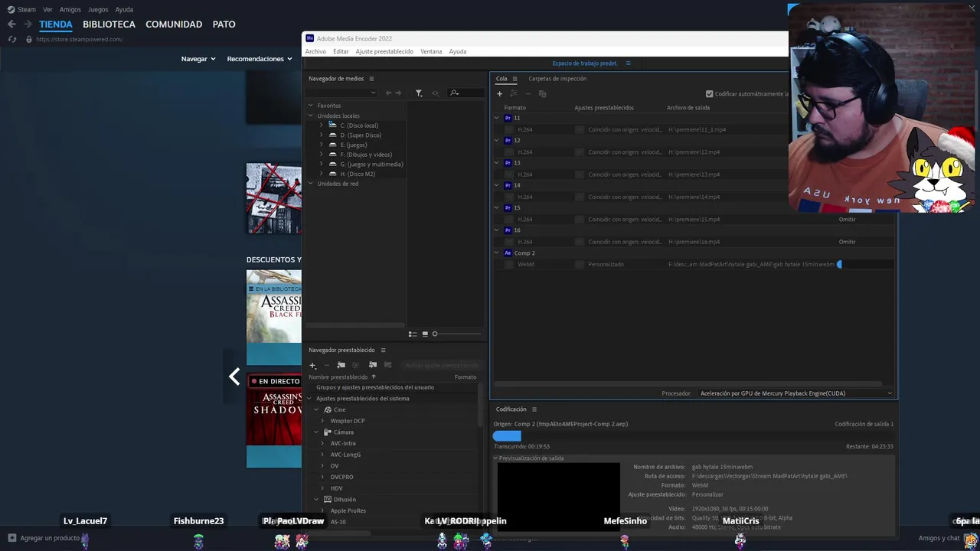This screenshot has height=551, width=980.
Task: Open the Navegador preestablecido panel menu icon
Action: 383,350
